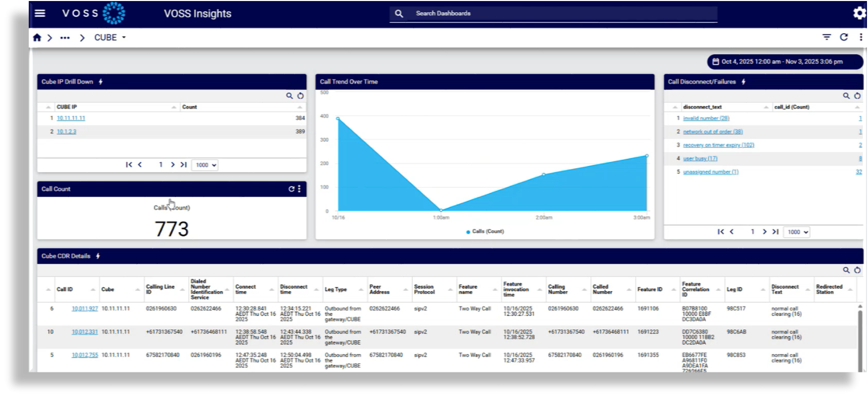Reset the Call Disconnect/Failures table

pos(857,96)
